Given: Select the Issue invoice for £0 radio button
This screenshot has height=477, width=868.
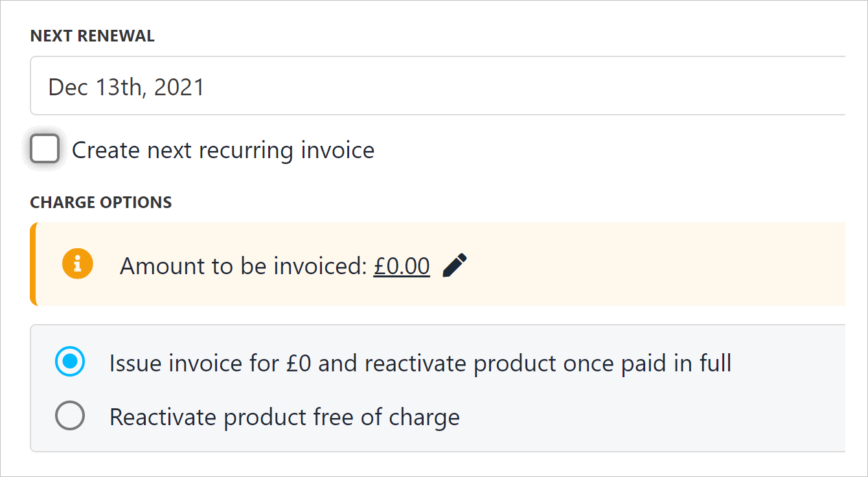Looking at the screenshot, I should [70, 362].
